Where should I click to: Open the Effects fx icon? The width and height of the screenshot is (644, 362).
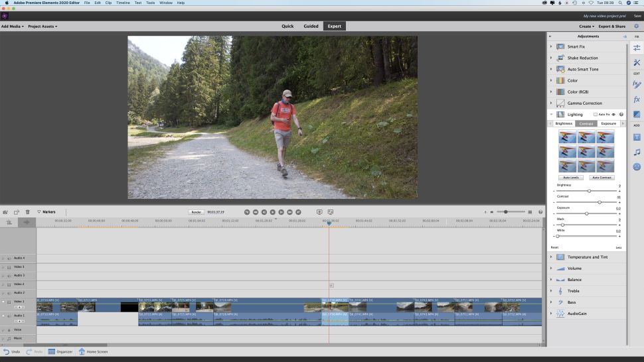point(637,99)
